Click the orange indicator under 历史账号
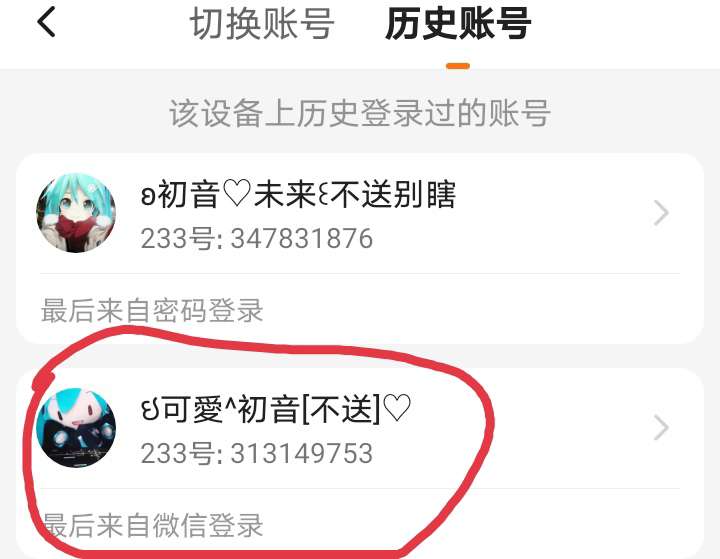Viewport: 720px width, 559px height. point(458,66)
